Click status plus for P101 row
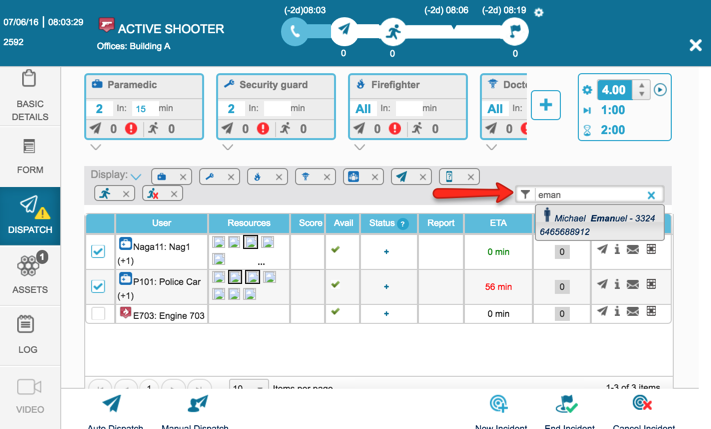This screenshot has height=429, width=711. click(x=386, y=287)
